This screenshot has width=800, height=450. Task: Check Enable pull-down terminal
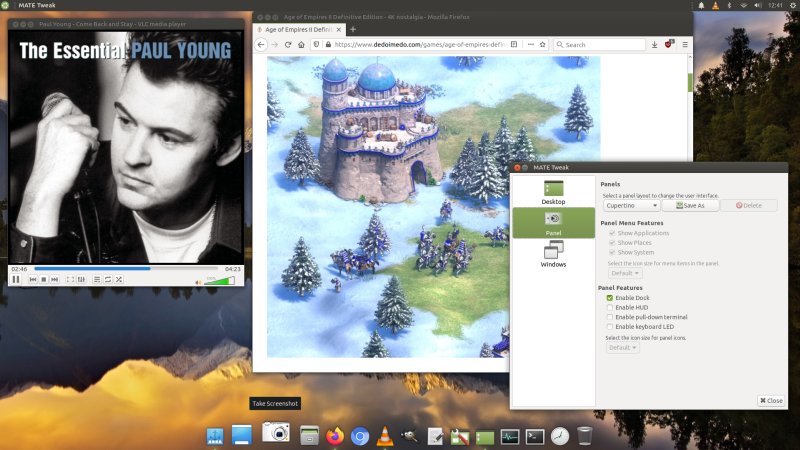(x=610, y=317)
